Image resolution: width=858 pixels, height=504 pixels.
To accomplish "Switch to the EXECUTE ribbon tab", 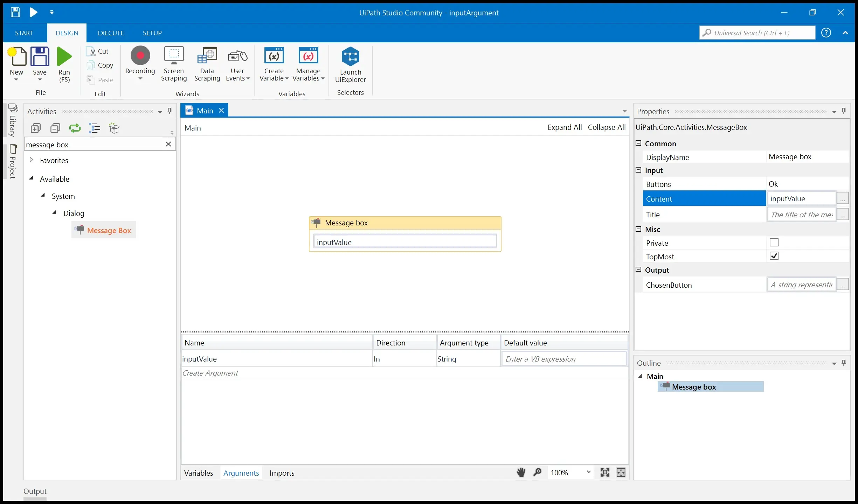I will point(111,33).
